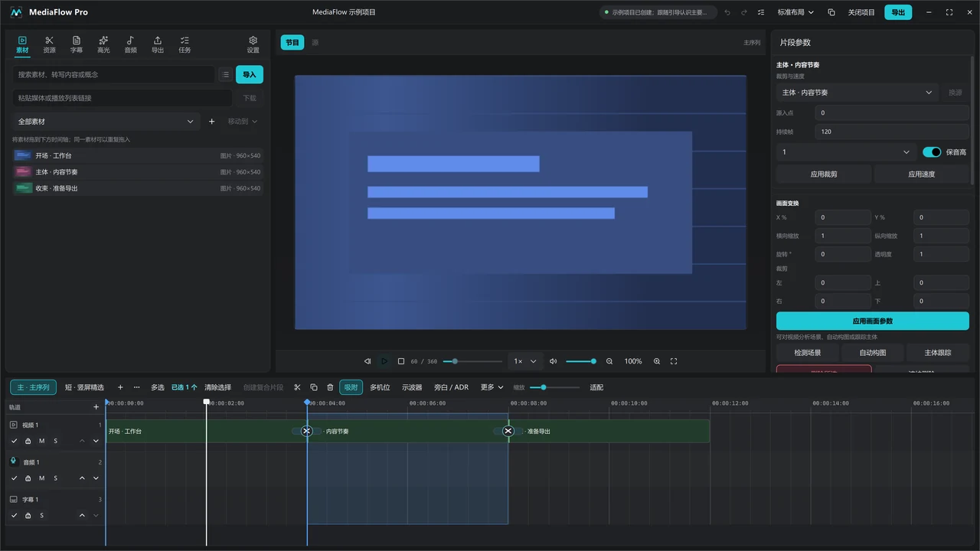Mute the 音频 1 track with M
The image size is (980, 551).
tap(42, 478)
